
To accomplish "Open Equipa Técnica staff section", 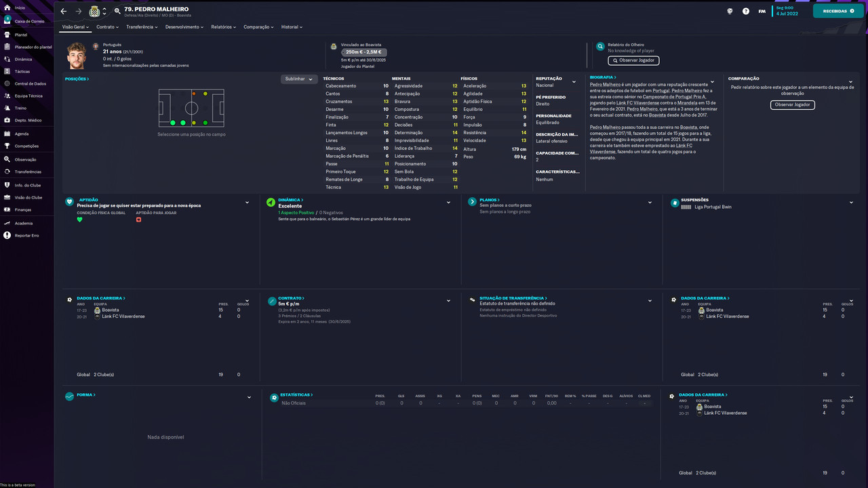I will click(28, 96).
